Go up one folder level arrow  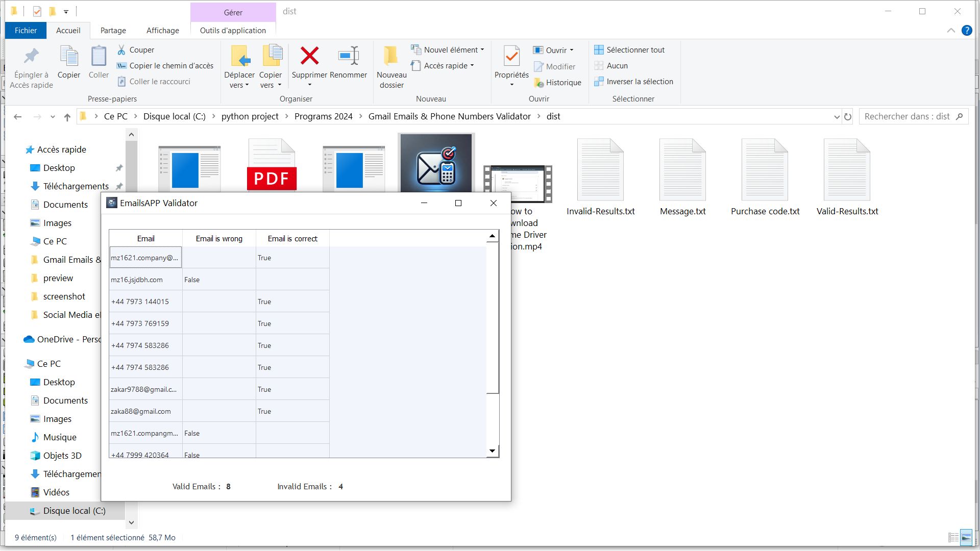(x=67, y=117)
